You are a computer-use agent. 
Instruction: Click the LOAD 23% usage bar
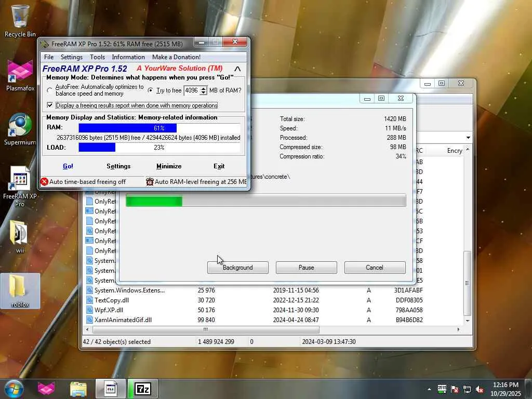[x=159, y=147]
